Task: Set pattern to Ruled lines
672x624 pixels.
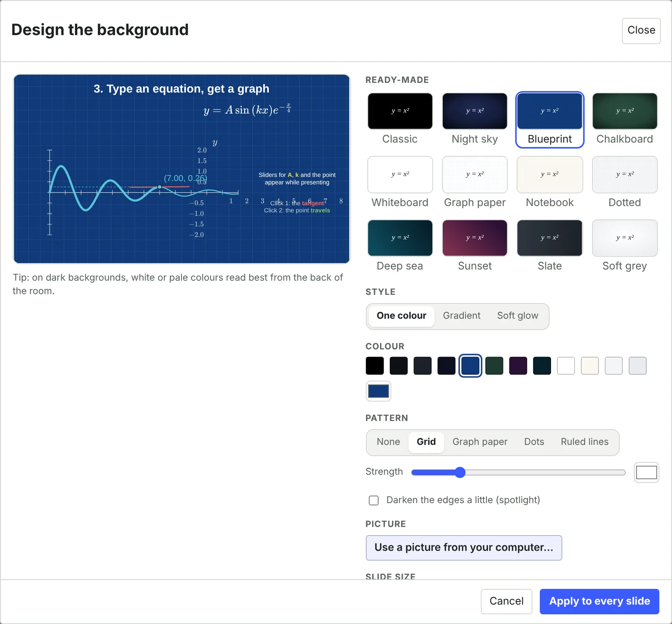Action: [x=585, y=442]
